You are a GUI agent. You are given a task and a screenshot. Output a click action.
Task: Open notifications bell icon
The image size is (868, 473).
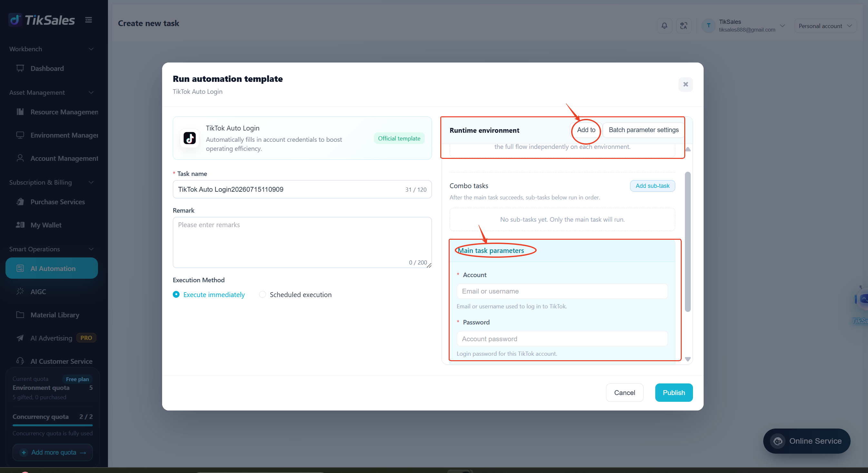[x=665, y=25]
